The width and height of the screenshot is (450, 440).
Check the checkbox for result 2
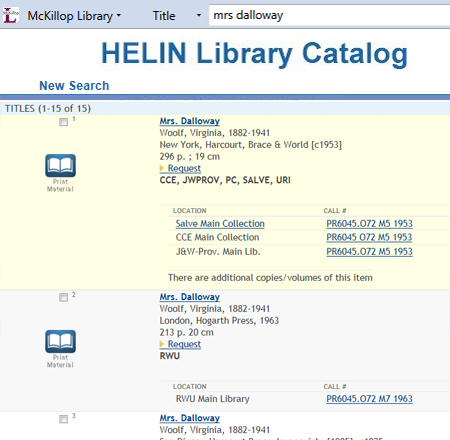tap(63, 297)
